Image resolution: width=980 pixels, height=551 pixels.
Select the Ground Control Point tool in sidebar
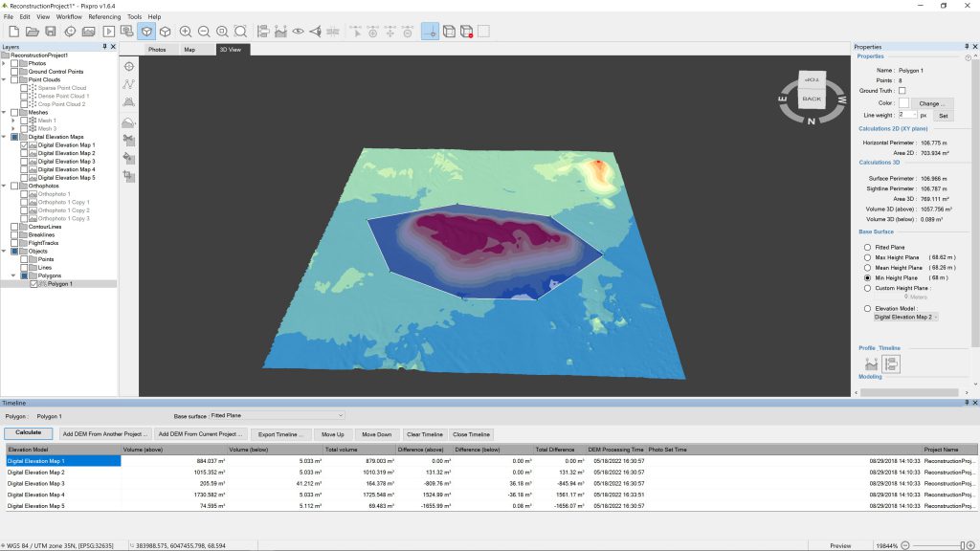[x=128, y=66]
